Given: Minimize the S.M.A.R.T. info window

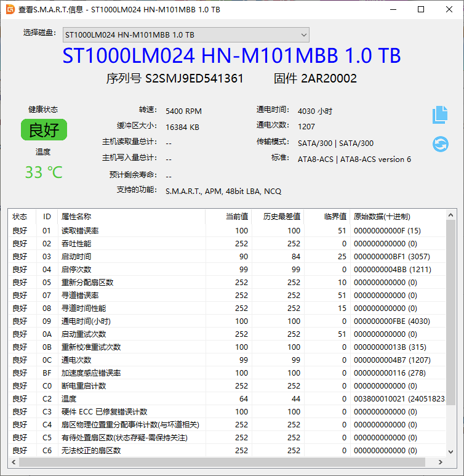Looking at the screenshot, I should coord(393,9).
